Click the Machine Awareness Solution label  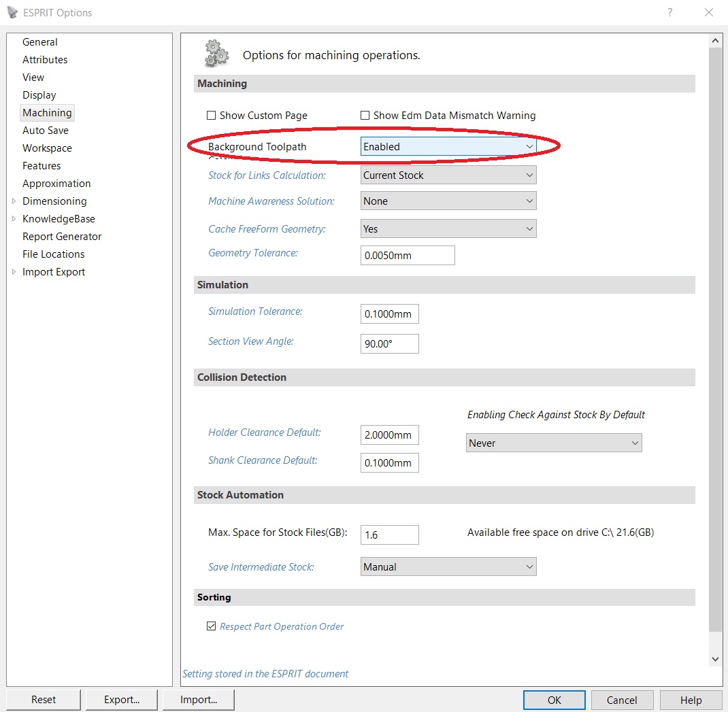pos(271,201)
